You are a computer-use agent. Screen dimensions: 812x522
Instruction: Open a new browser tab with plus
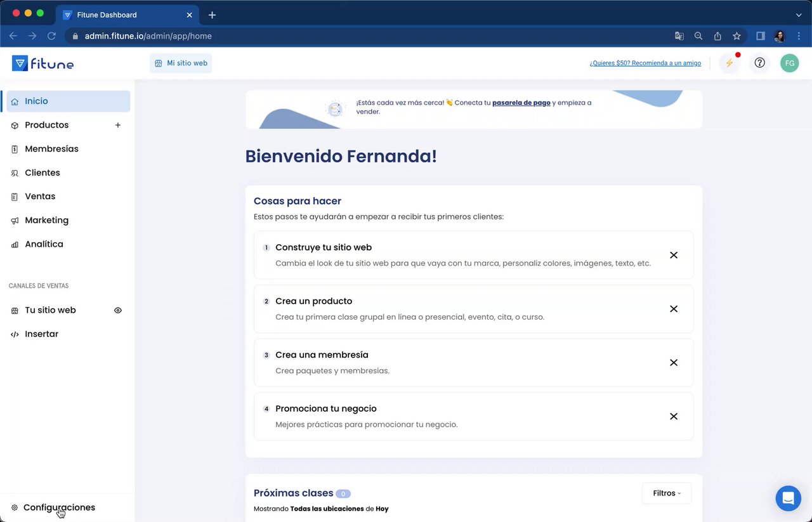click(212, 15)
